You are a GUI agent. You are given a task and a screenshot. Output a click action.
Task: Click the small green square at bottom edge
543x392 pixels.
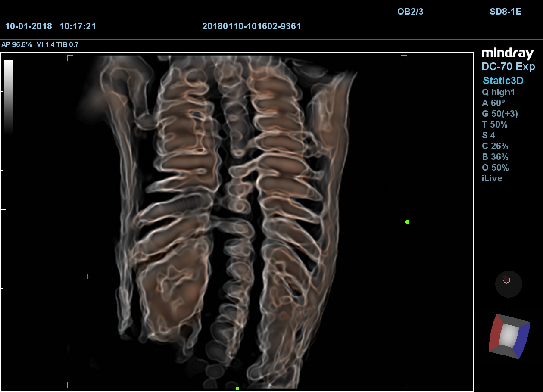click(237, 388)
